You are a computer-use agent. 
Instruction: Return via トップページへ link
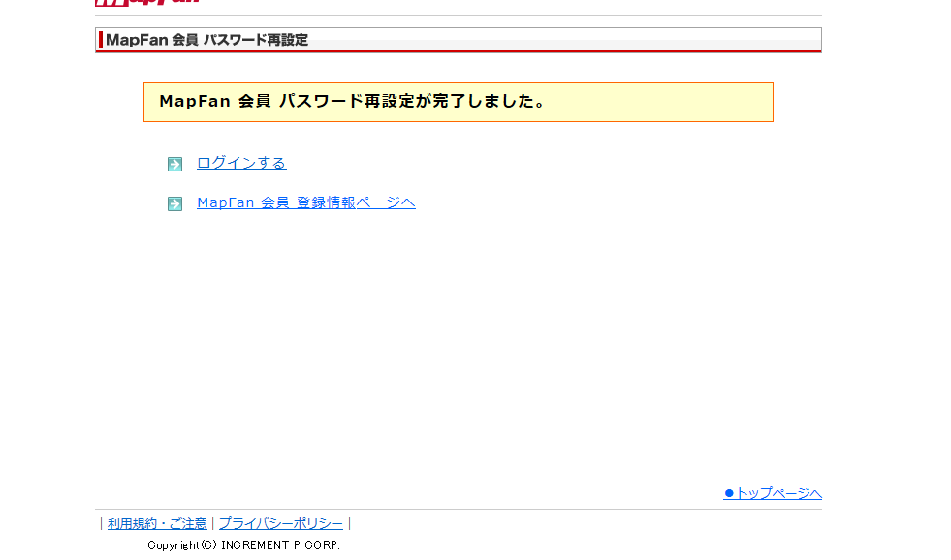(773, 493)
